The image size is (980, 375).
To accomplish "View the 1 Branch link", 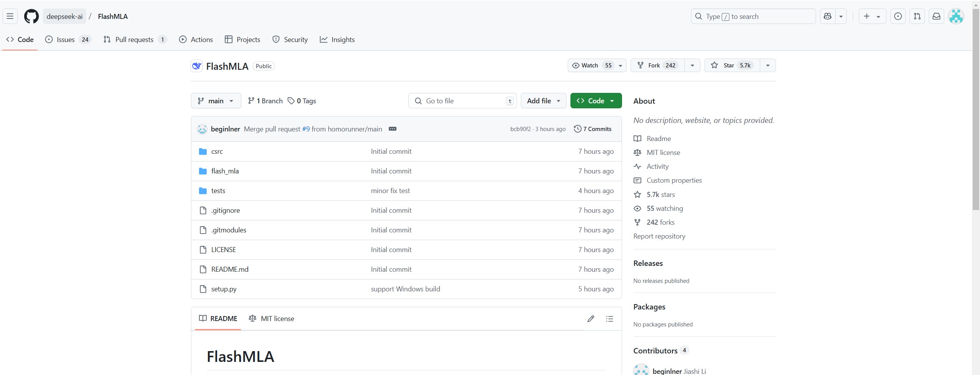I will coord(265,101).
